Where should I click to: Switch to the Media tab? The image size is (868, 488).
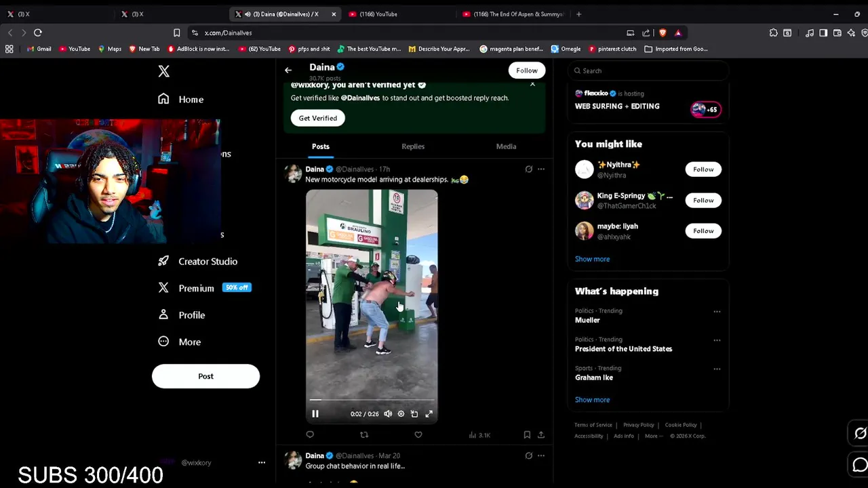[x=506, y=146]
